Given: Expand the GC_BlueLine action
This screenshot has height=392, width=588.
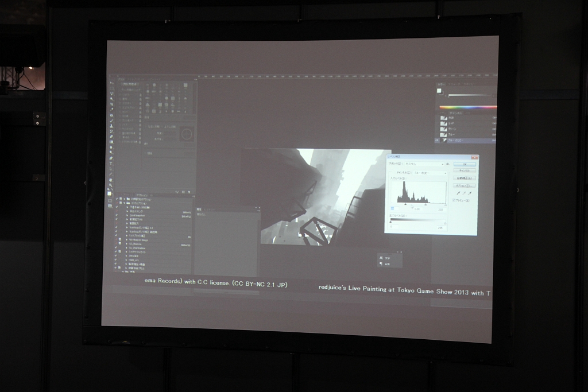Looking at the screenshot, I should tap(127, 243).
